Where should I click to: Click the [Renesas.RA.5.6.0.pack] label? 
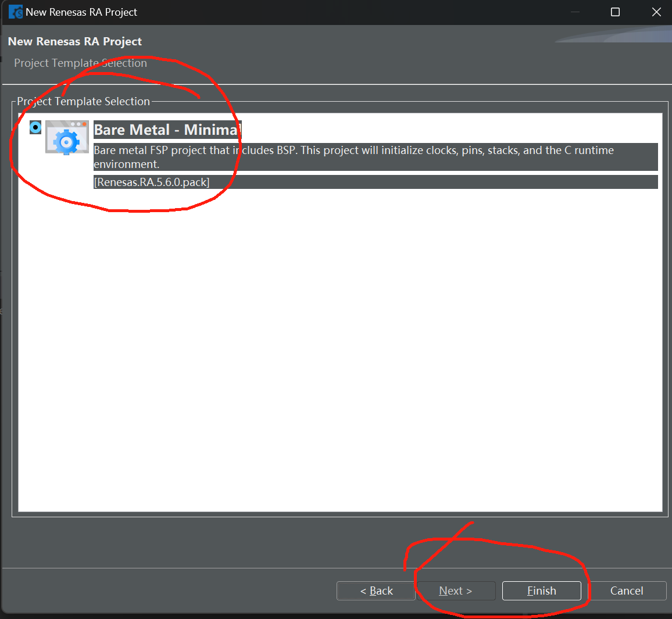[152, 182]
